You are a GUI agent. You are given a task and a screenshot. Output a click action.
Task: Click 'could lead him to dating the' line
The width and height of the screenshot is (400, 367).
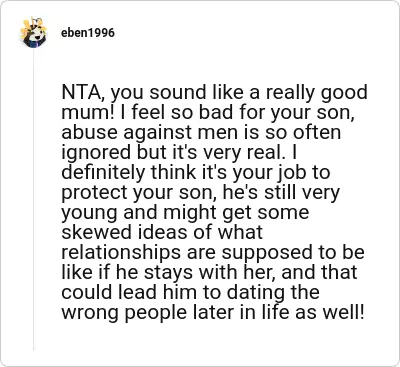pyautogui.click(x=190, y=292)
